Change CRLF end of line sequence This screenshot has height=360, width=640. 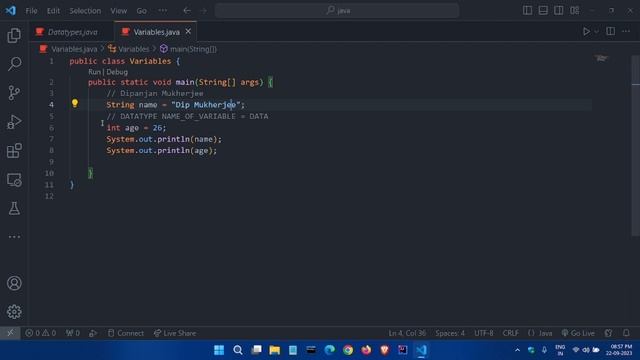(x=510, y=333)
